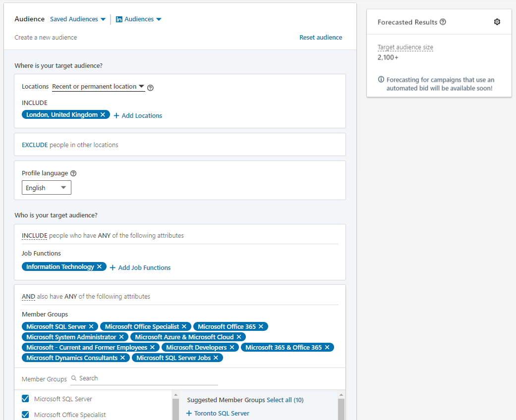Click Add Locations button
This screenshot has width=516, height=420.
coord(138,115)
